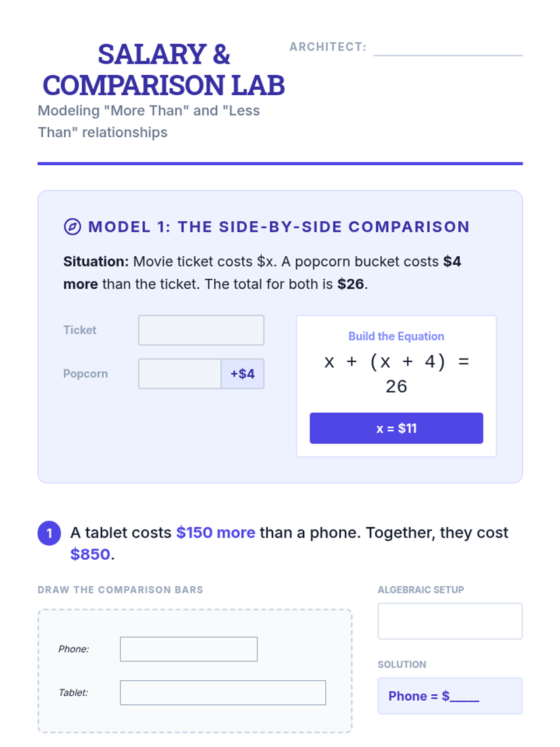This screenshot has width=560, height=747.
Task: Select the Ticket bar box
Action: click(201, 330)
